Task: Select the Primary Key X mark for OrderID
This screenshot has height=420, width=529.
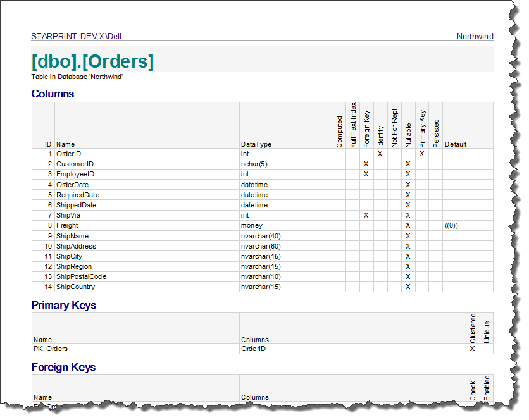Action: pyautogui.click(x=421, y=154)
